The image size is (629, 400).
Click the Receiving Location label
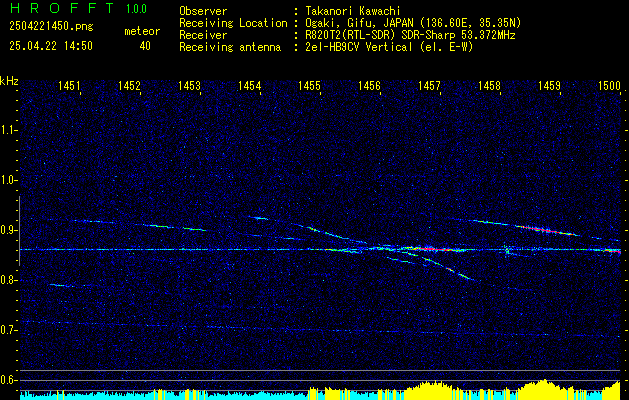(x=233, y=23)
